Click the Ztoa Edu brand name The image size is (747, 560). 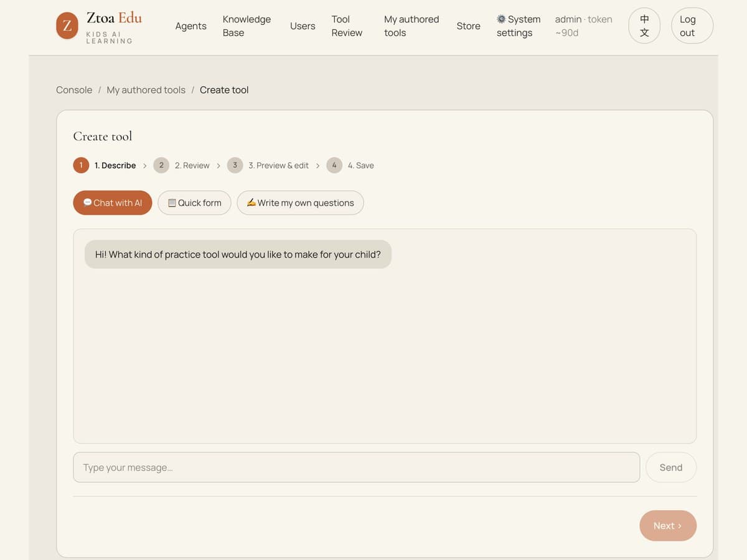114,18
